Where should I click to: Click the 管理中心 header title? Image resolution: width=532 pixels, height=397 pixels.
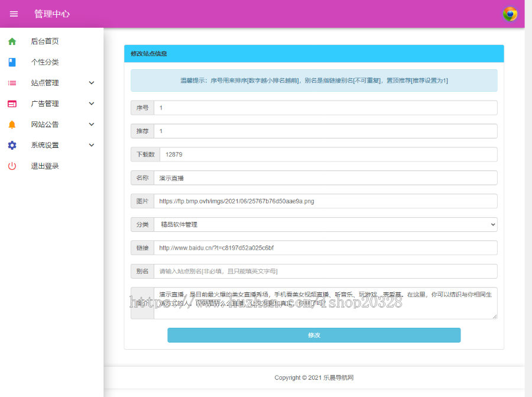52,14
